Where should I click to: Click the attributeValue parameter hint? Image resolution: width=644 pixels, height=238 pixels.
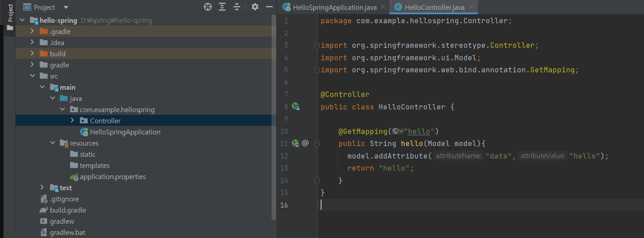(542, 156)
